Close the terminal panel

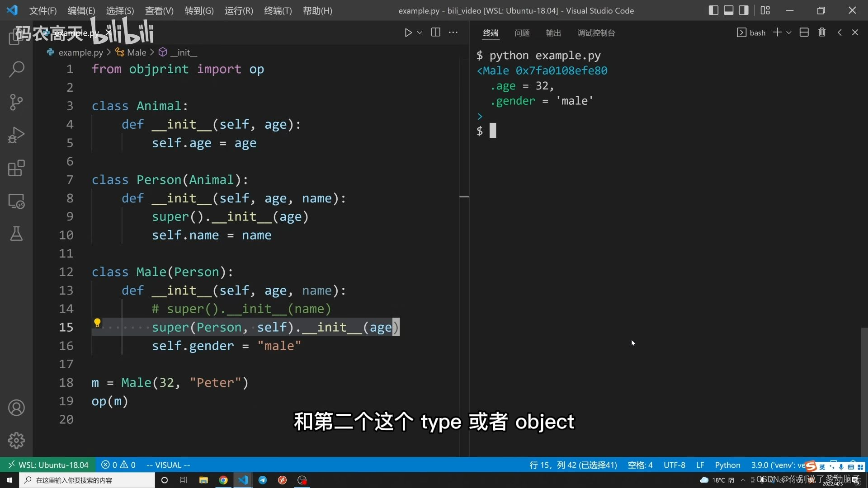click(855, 33)
